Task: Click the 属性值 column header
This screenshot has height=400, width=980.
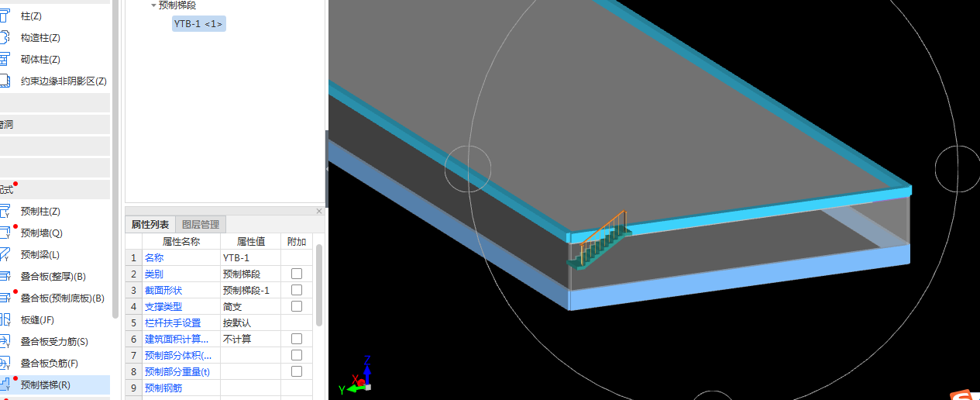Action: [250, 241]
